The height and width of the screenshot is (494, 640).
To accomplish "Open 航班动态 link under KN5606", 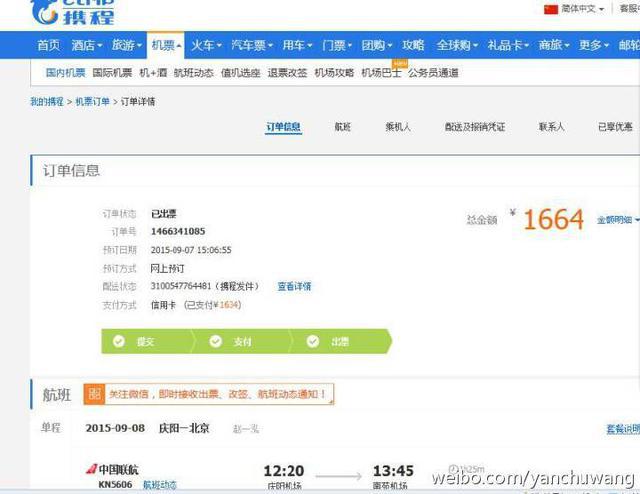I will (160, 485).
